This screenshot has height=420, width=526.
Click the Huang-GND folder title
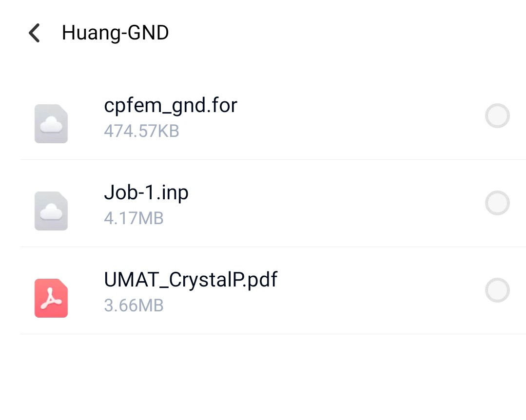click(x=115, y=33)
